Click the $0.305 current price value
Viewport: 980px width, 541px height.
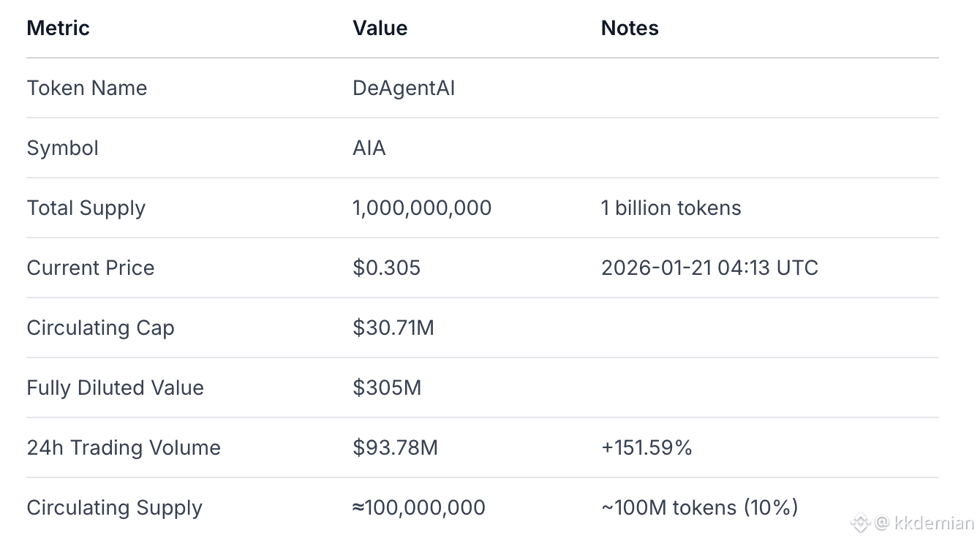[387, 268]
